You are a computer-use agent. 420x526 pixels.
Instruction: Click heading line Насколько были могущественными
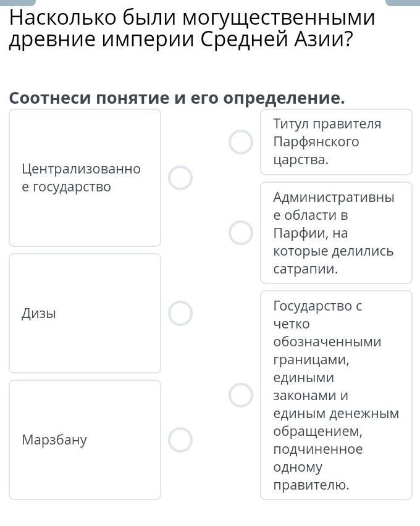click(x=192, y=18)
